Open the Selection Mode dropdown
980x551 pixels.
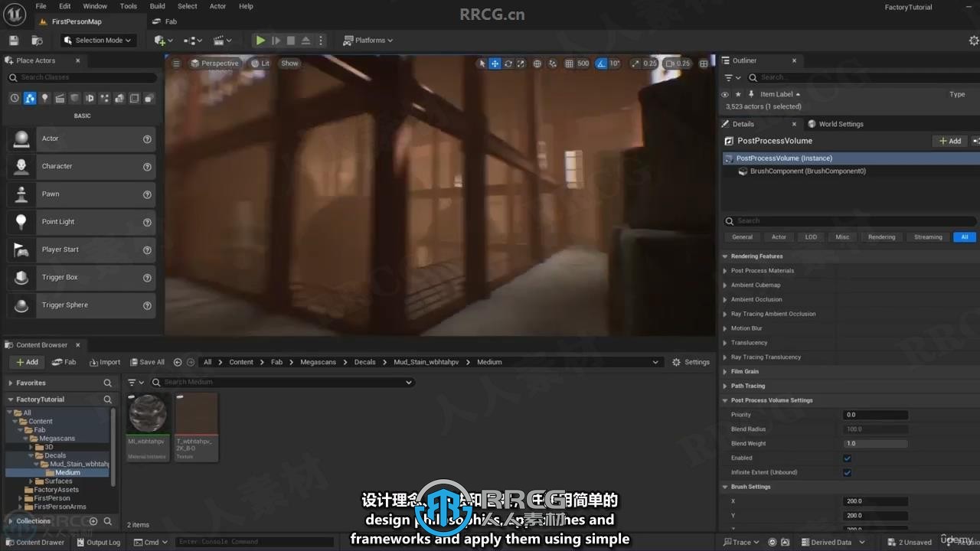pyautogui.click(x=97, y=41)
